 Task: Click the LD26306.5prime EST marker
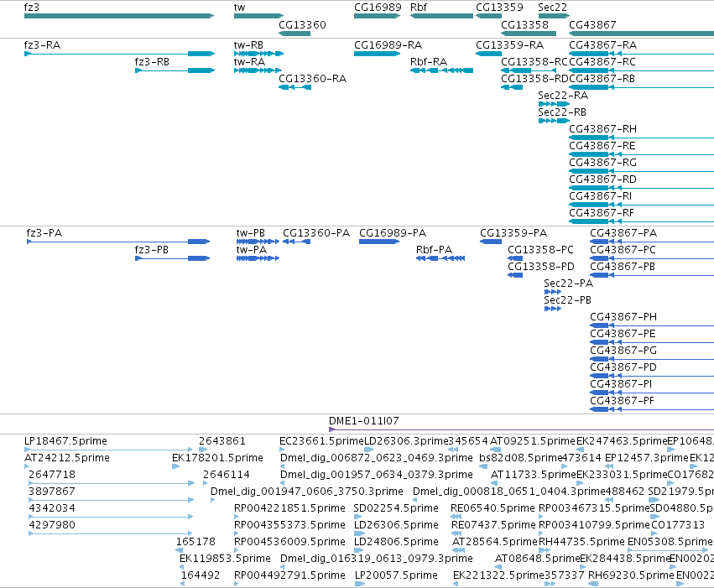(x=358, y=533)
